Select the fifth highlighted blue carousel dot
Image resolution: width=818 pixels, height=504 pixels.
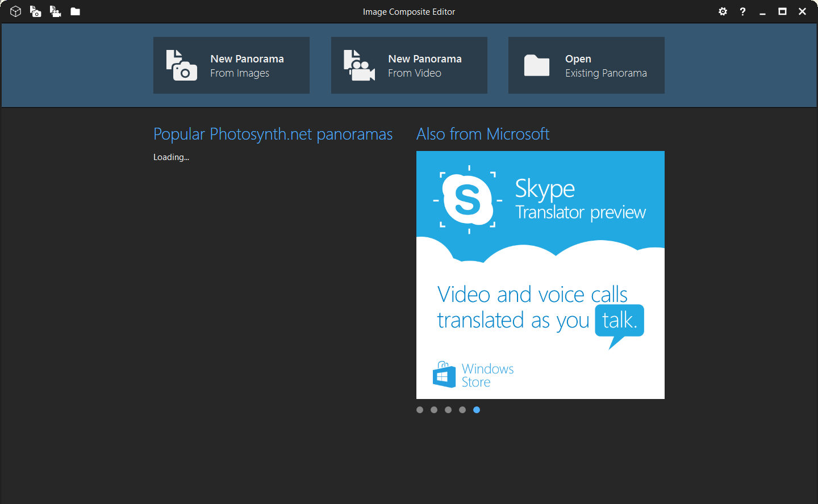tap(477, 410)
